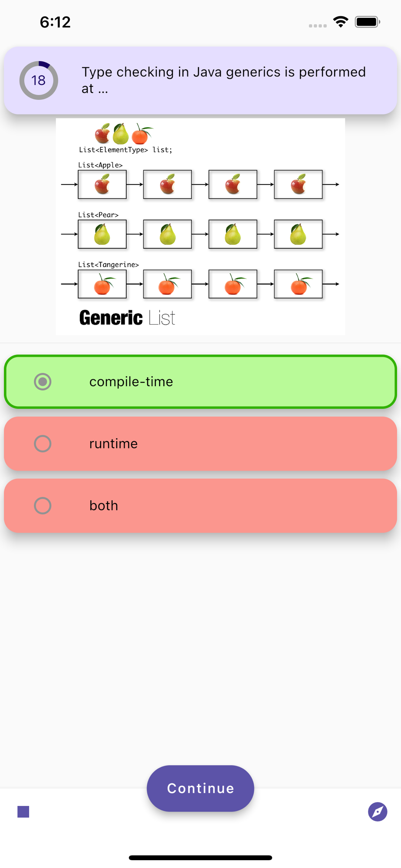This screenshot has height=868, width=401.
Task: Tap the runtime answer label text
Action: click(113, 444)
